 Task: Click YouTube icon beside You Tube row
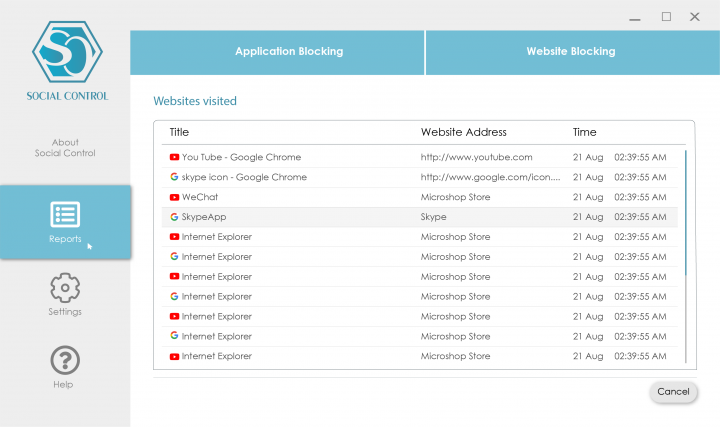click(x=174, y=157)
